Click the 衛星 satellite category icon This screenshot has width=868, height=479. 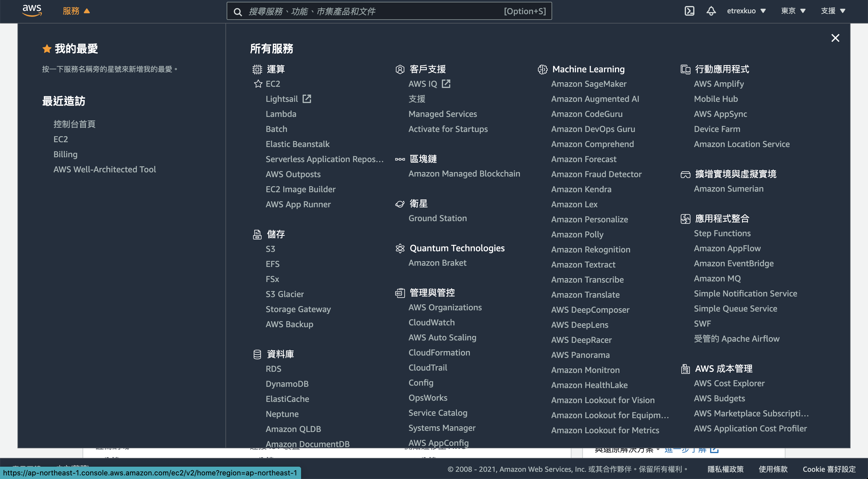click(400, 204)
